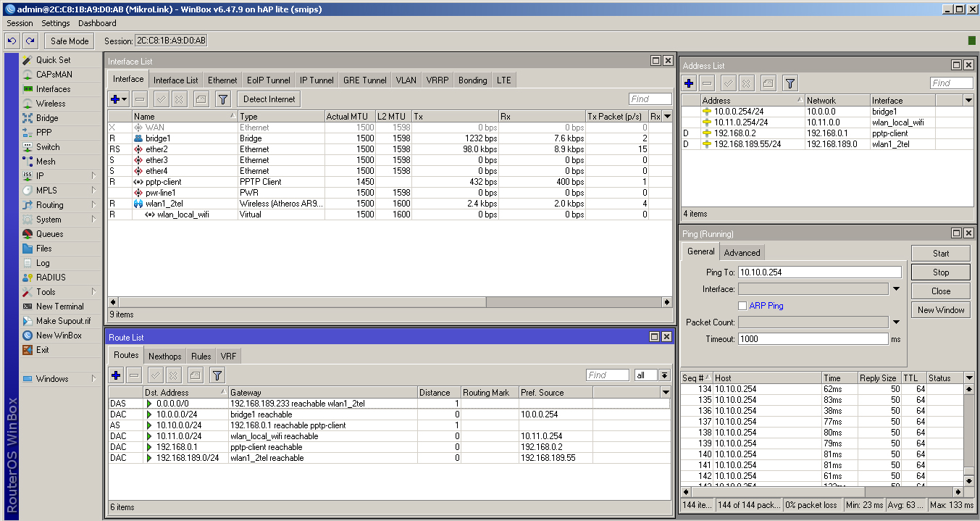
Task: Switch to the Nexthops tab
Action: pyautogui.click(x=165, y=356)
